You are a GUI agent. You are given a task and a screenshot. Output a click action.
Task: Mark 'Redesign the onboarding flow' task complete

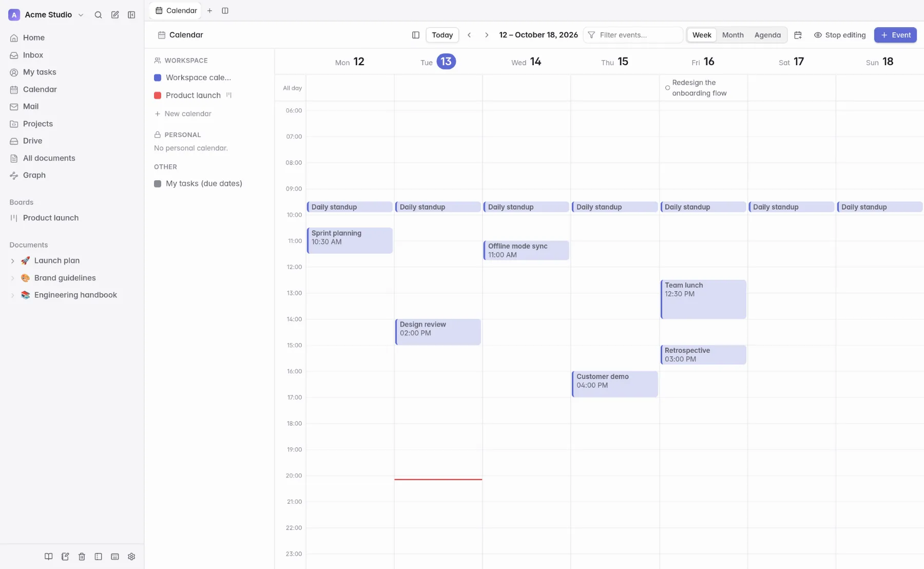coord(667,88)
